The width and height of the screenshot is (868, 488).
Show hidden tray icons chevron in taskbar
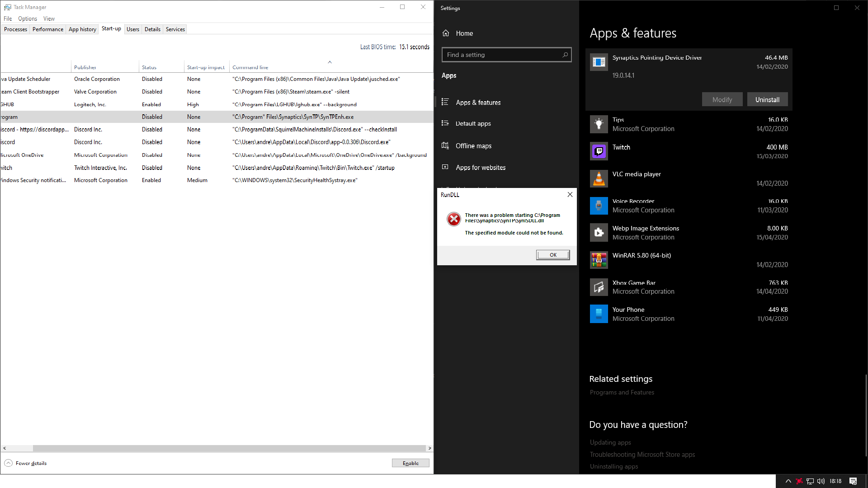coord(788,481)
